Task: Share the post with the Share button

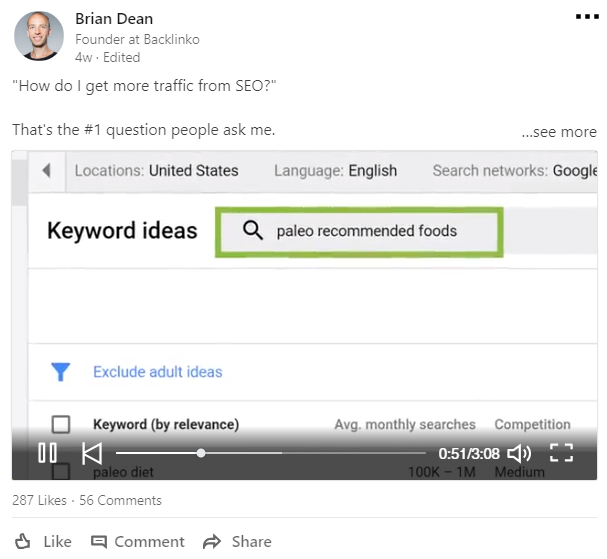Action: (x=237, y=542)
